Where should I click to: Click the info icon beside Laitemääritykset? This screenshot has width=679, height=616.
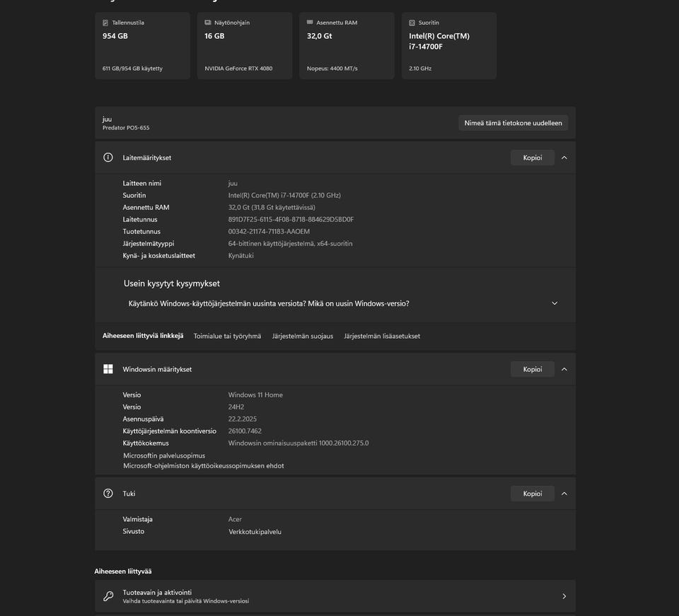(x=108, y=158)
